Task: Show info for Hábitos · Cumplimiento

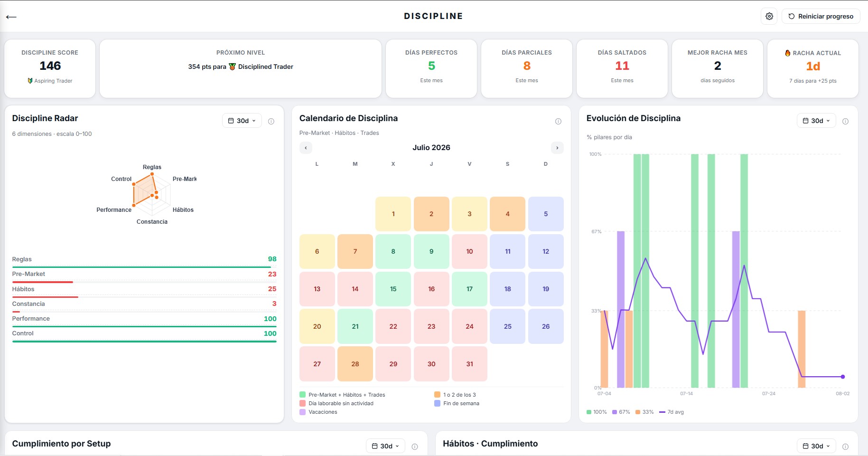Action: pos(846,446)
